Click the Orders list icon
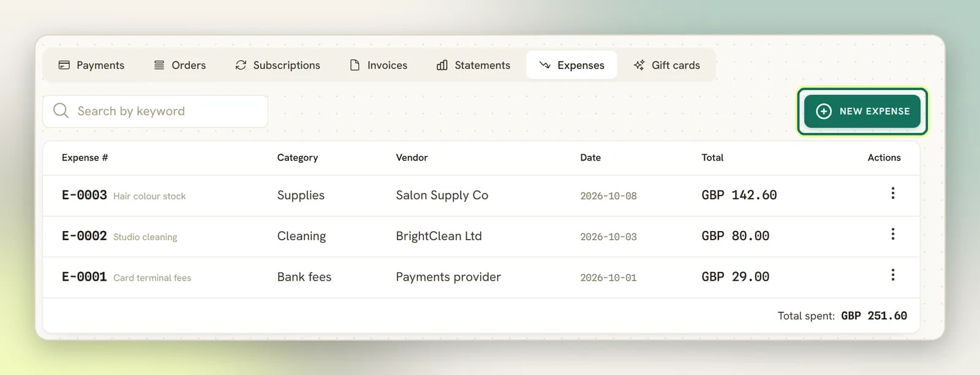Viewport: 980px width, 375px height. click(159, 65)
